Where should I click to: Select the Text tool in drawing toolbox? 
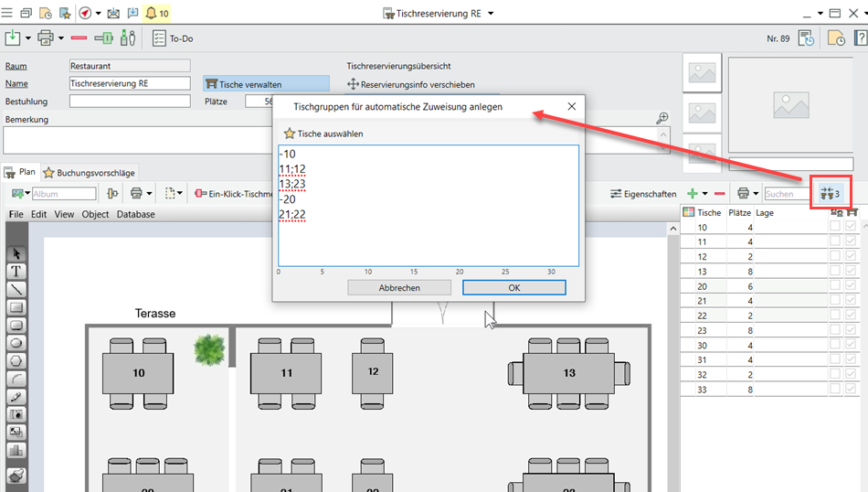[16, 272]
